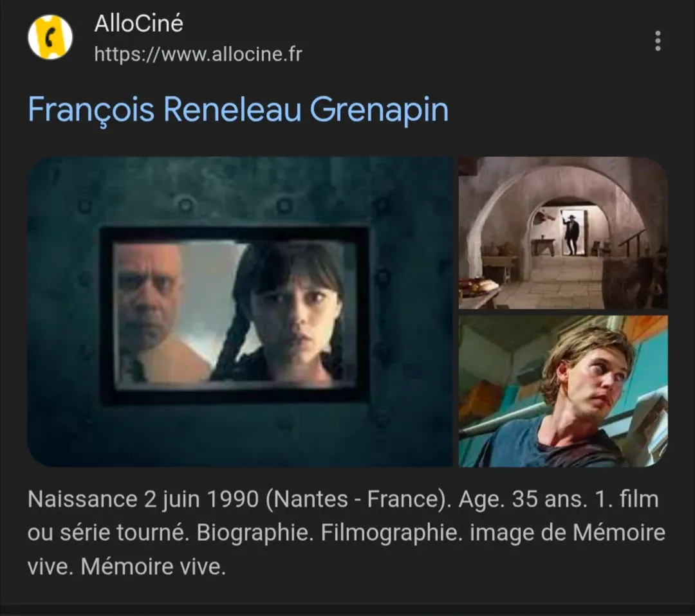Click the https://www.allocine.fr URL text
695x616 pixels.
(198, 55)
